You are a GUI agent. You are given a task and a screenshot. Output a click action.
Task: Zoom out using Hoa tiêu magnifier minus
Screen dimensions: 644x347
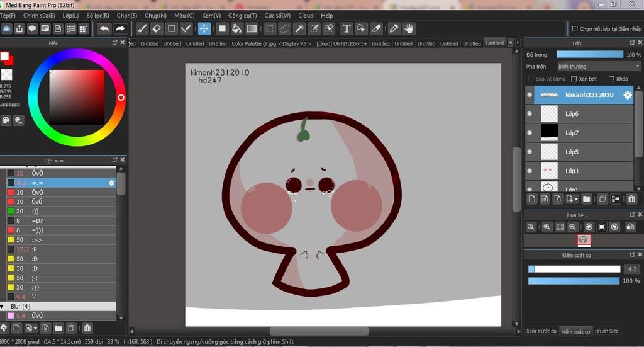coord(572,227)
